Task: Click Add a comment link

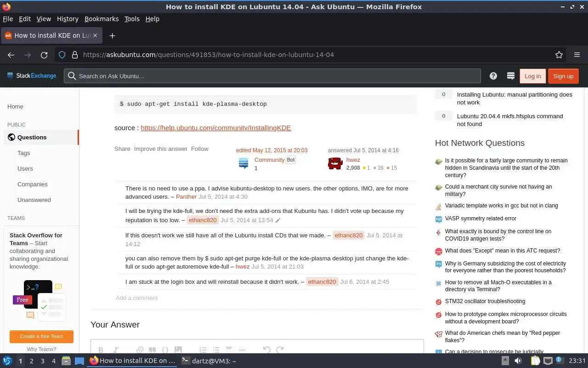Action: [136, 298]
